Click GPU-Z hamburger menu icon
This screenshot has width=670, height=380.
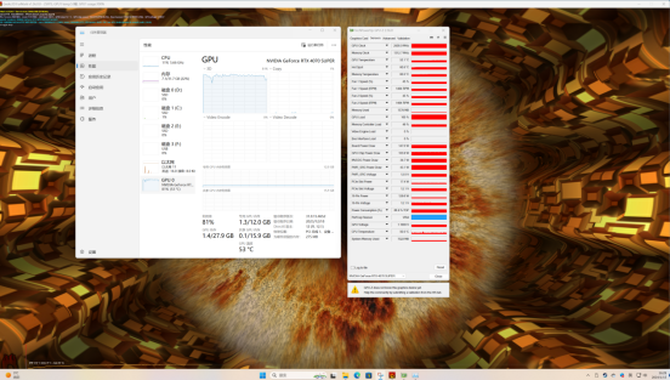pyautogui.click(x=445, y=38)
